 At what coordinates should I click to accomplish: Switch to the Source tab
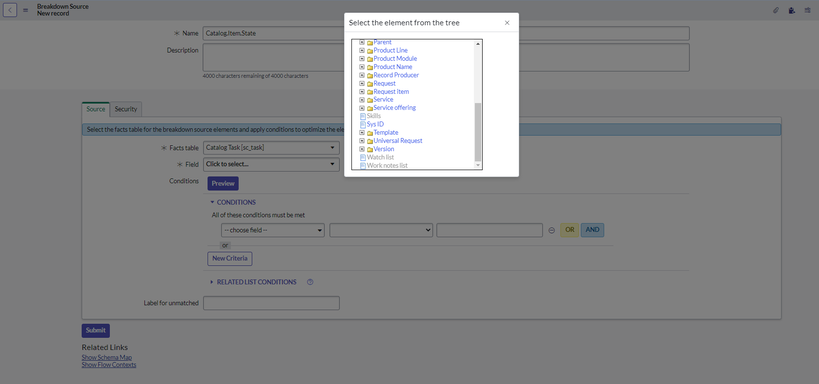(96, 109)
